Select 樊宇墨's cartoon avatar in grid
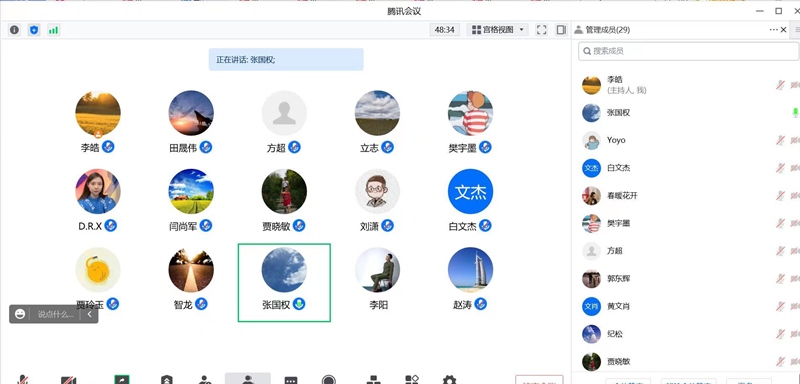The image size is (800, 384). tap(470, 113)
